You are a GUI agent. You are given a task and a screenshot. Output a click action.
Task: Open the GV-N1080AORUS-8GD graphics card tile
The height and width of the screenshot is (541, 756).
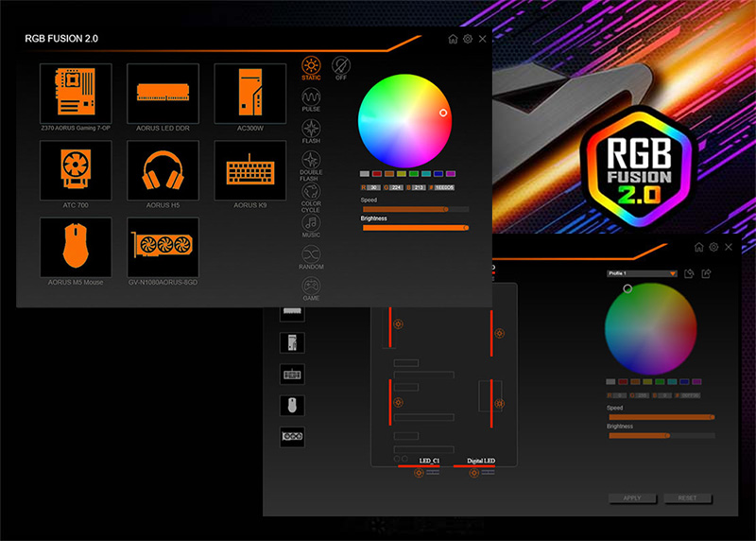tap(163, 247)
